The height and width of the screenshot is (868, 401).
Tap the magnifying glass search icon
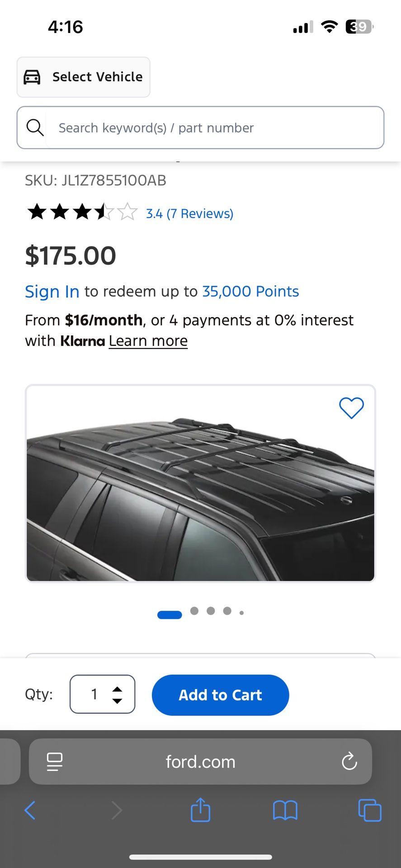pyautogui.click(x=35, y=127)
